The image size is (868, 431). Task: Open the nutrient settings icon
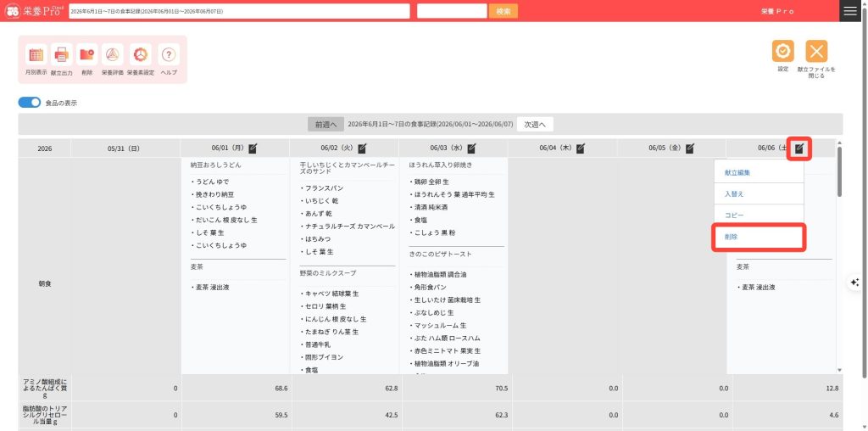coord(141,54)
